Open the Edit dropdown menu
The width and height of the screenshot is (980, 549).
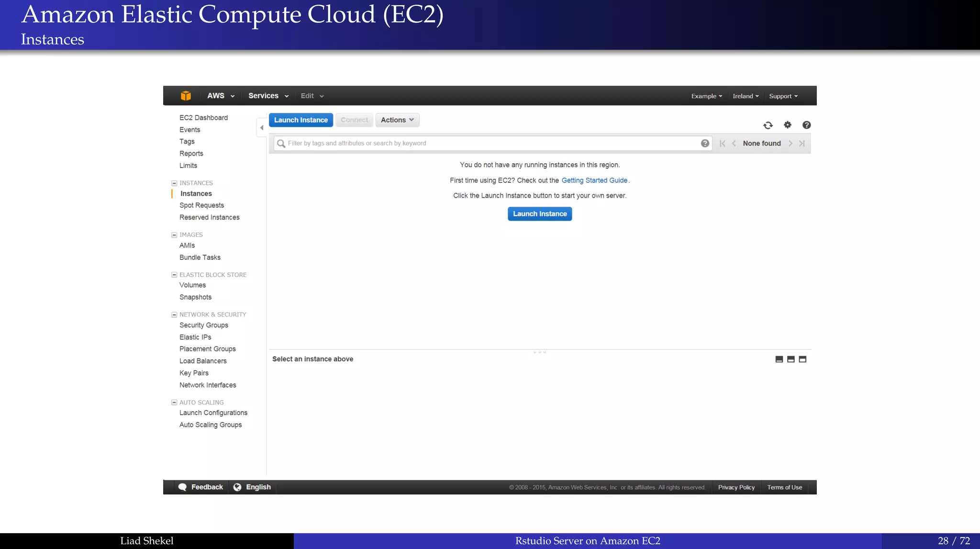[x=312, y=96]
